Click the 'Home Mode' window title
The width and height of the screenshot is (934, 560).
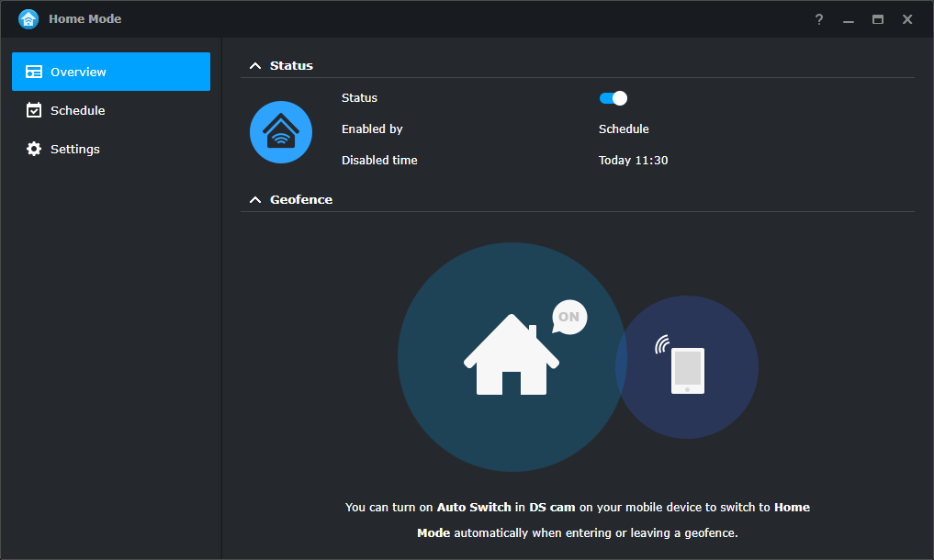pos(85,19)
